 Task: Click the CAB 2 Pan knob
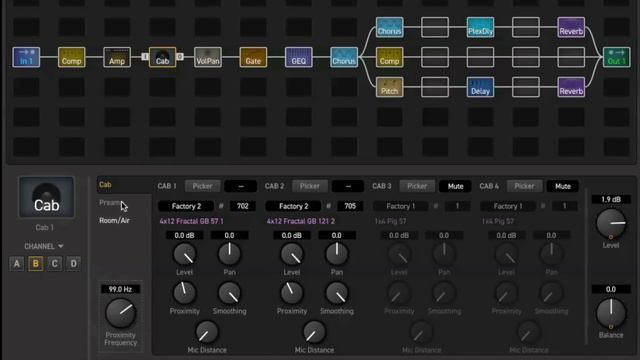tap(337, 254)
